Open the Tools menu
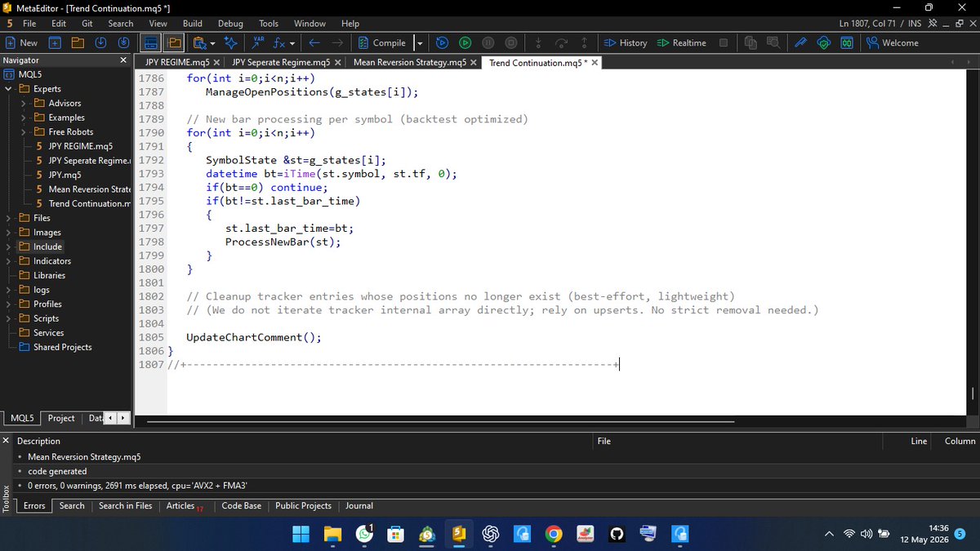 click(269, 24)
